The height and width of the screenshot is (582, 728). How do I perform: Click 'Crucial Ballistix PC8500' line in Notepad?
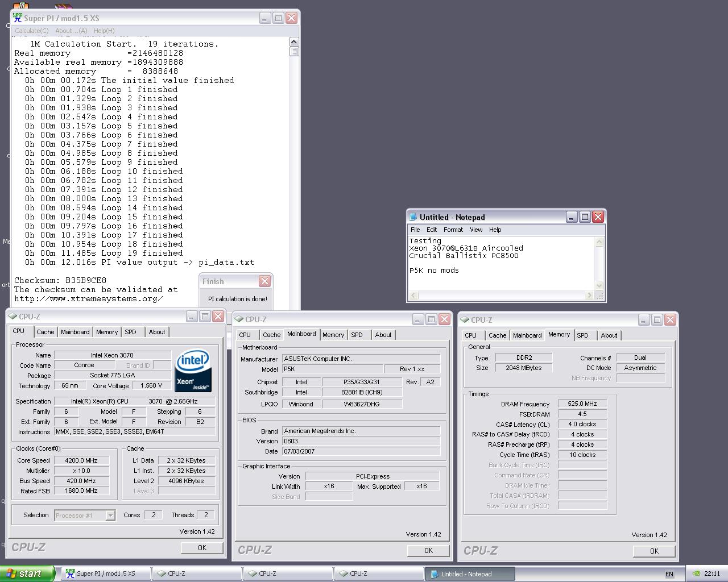(x=464, y=256)
